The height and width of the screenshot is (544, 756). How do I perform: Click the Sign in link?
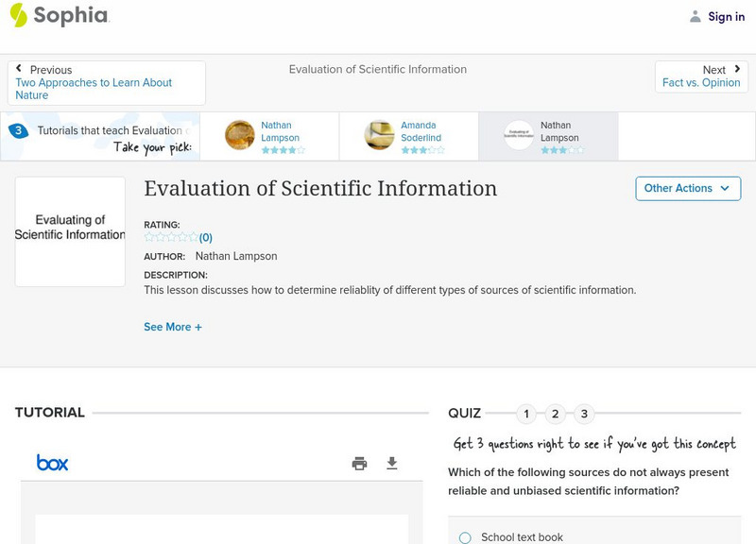coord(726,16)
